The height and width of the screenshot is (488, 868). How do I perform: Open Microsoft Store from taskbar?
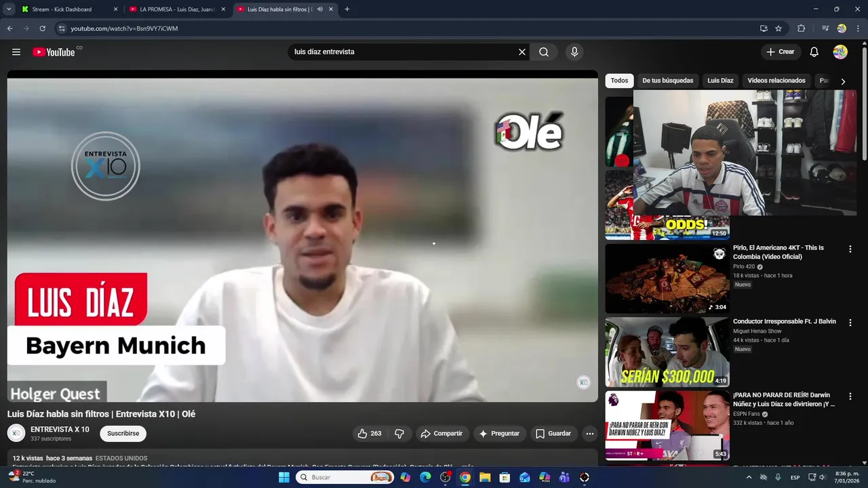(x=505, y=477)
